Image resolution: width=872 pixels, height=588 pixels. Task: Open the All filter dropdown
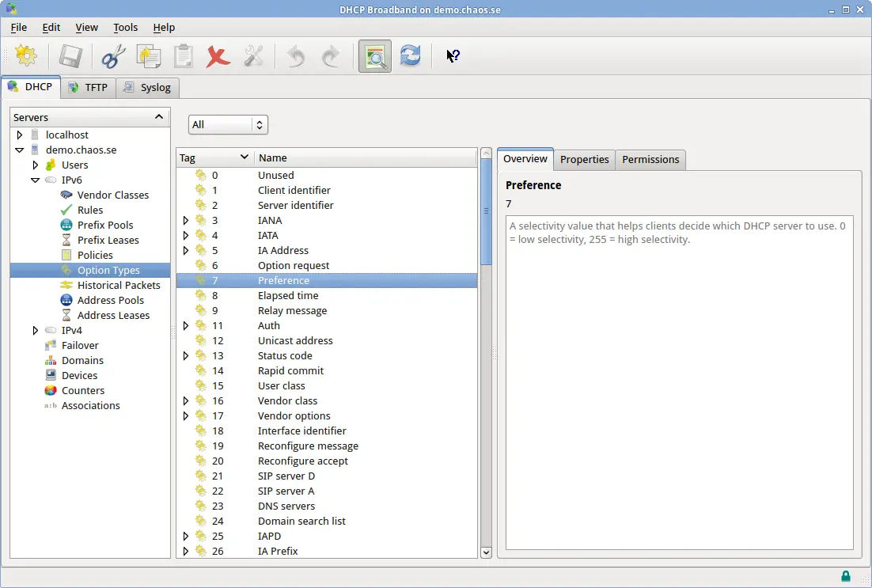[228, 124]
